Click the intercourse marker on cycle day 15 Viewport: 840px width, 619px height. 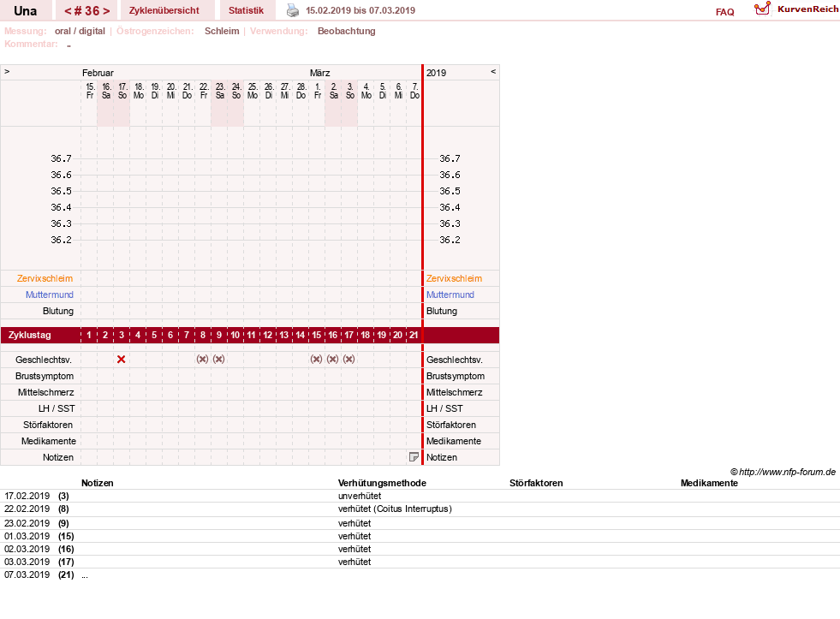pos(316,360)
